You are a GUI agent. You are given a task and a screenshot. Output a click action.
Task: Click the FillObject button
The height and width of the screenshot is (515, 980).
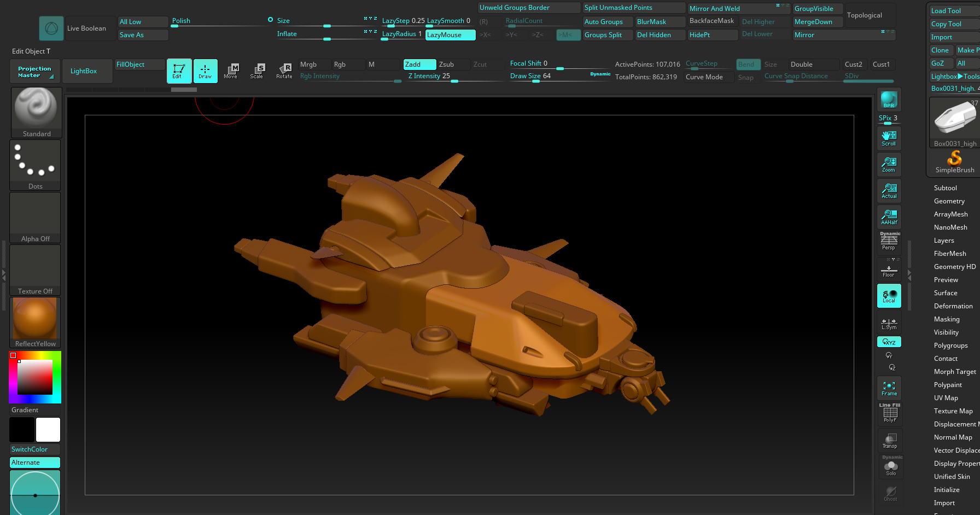[x=139, y=65]
